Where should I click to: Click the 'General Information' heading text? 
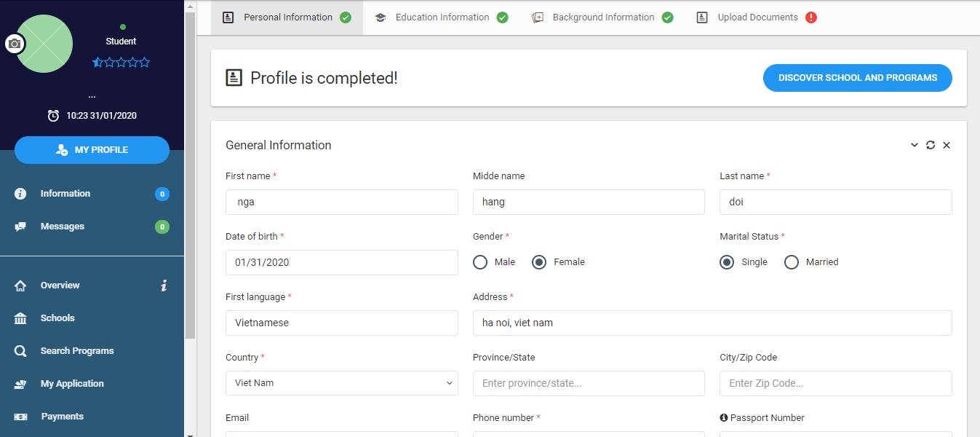[x=279, y=146]
